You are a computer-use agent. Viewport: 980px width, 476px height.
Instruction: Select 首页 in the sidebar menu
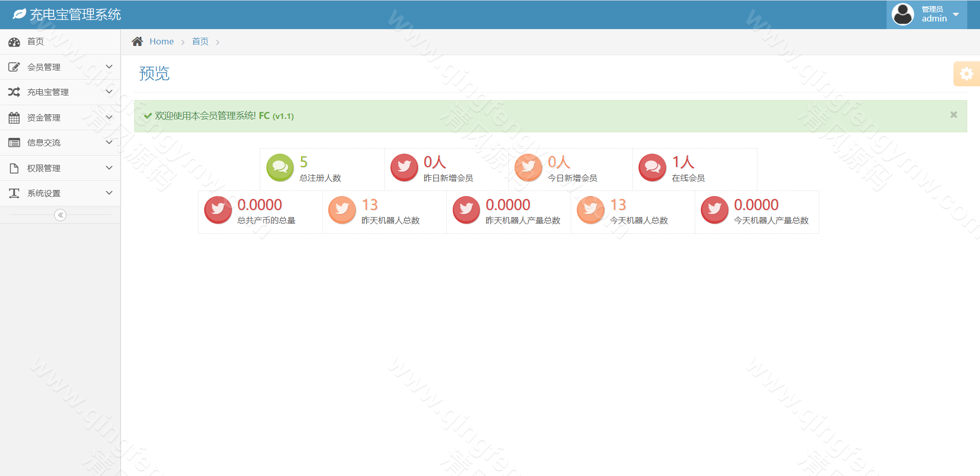[x=35, y=41]
